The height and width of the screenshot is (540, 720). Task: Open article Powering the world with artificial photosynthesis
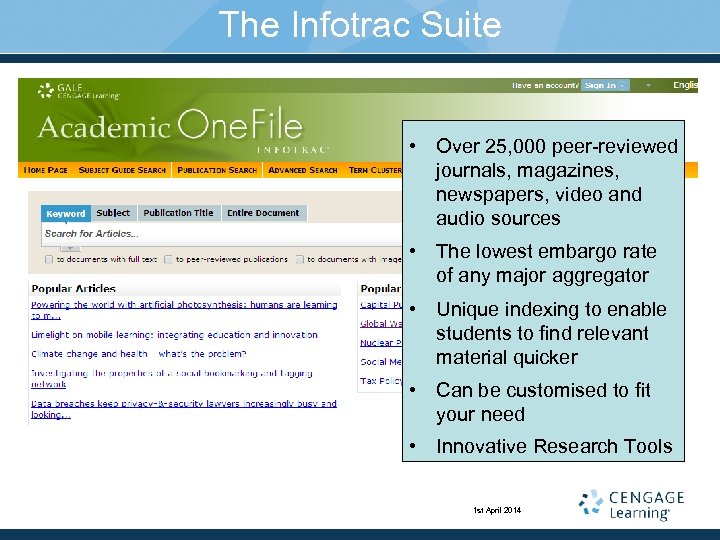(x=184, y=310)
